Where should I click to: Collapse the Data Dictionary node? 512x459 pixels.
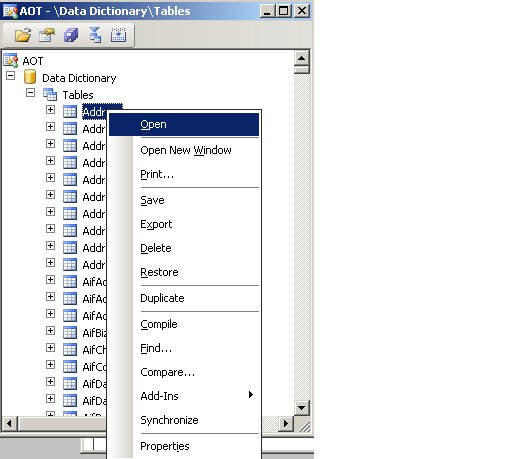11,76
